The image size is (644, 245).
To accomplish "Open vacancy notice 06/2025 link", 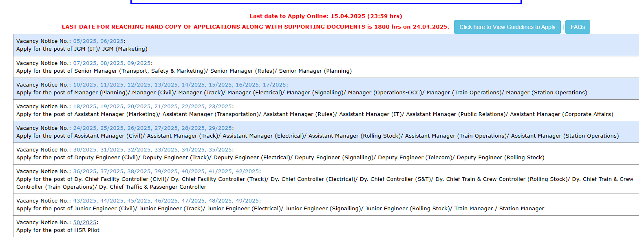I will pos(112,41).
